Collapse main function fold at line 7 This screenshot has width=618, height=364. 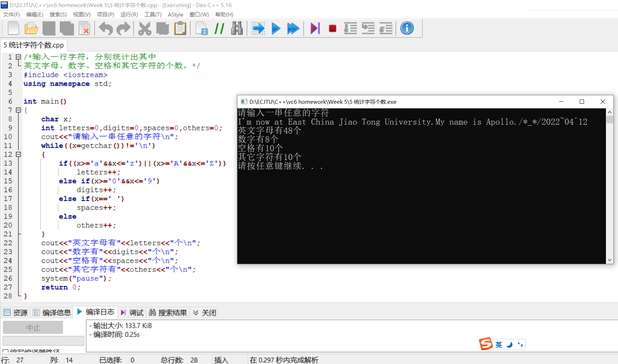click(x=18, y=110)
